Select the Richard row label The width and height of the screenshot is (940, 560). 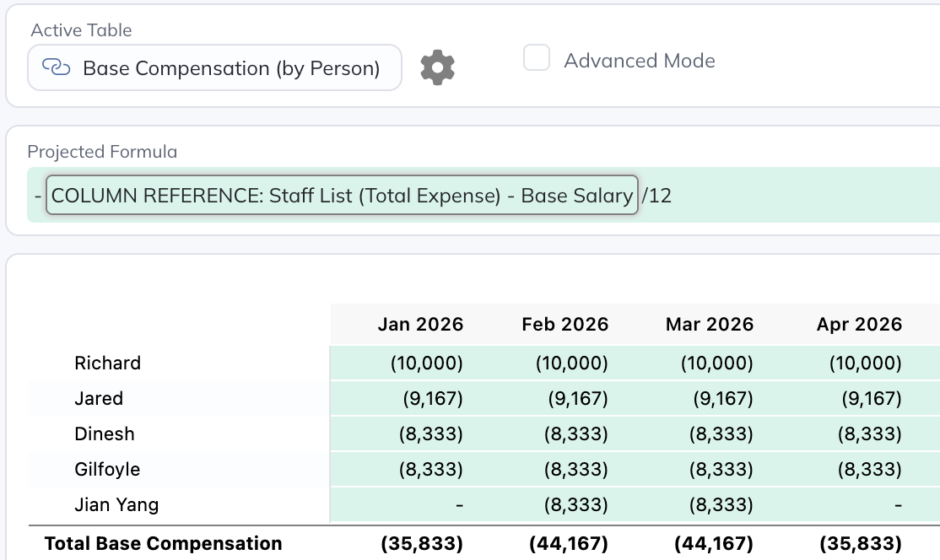tap(107, 363)
